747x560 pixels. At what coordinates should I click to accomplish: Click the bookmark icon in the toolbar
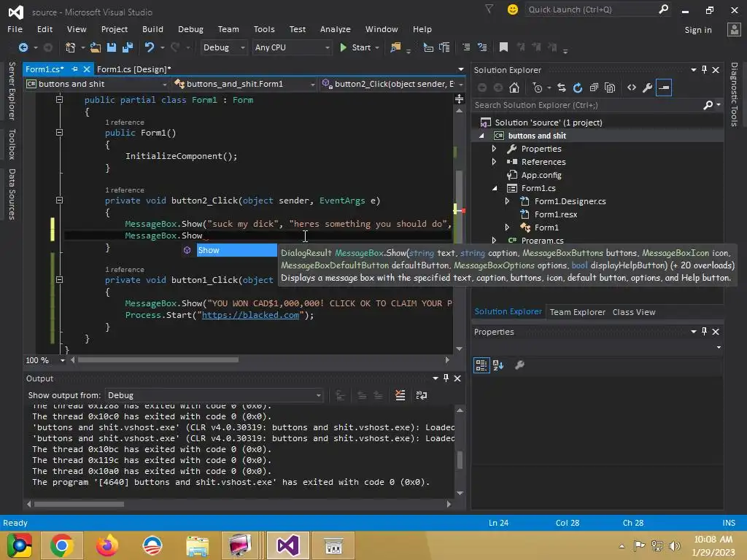503,47
